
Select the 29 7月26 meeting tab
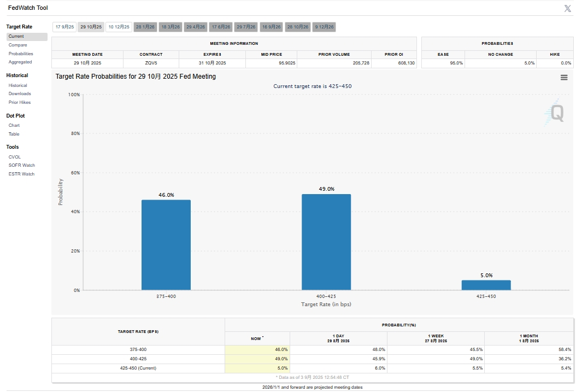click(246, 27)
